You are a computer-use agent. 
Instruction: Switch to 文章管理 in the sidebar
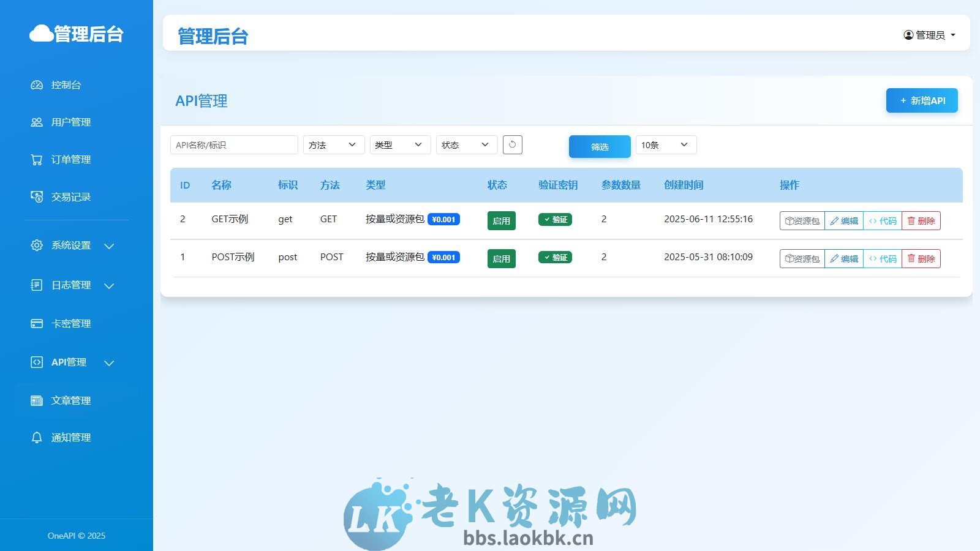click(71, 400)
